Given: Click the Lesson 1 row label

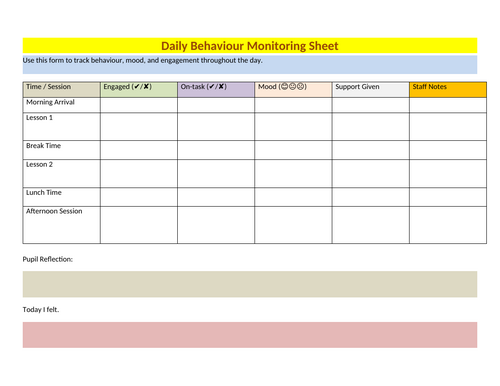Looking at the screenshot, I should 39,118.
